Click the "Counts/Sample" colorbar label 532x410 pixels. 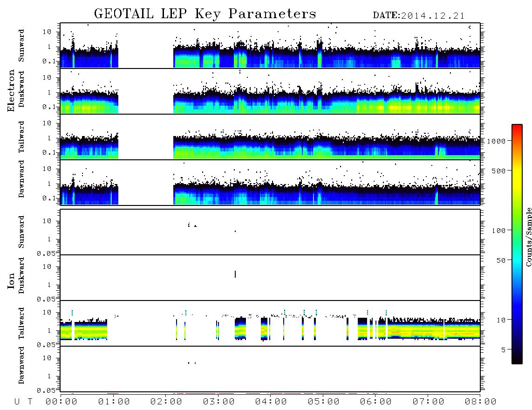(x=529, y=237)
